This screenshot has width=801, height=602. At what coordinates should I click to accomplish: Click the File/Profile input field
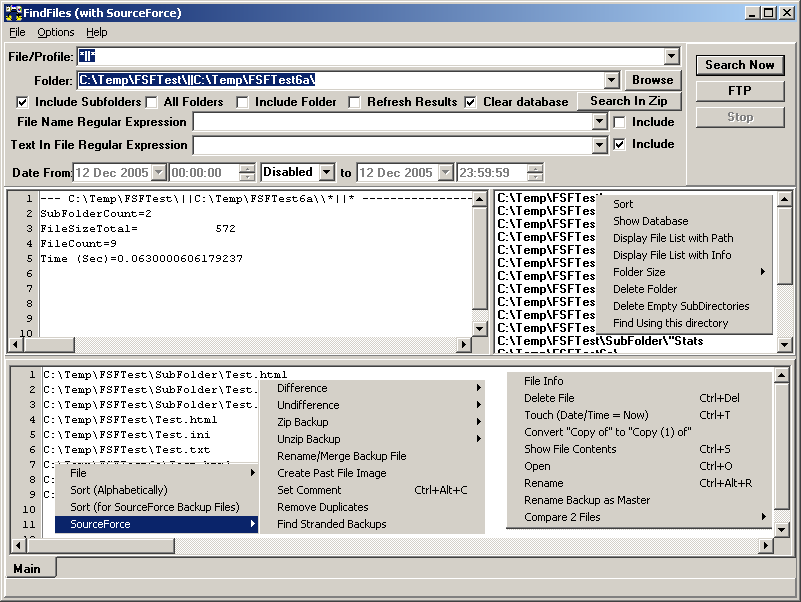pyautogui.click(x=371, y=56)
